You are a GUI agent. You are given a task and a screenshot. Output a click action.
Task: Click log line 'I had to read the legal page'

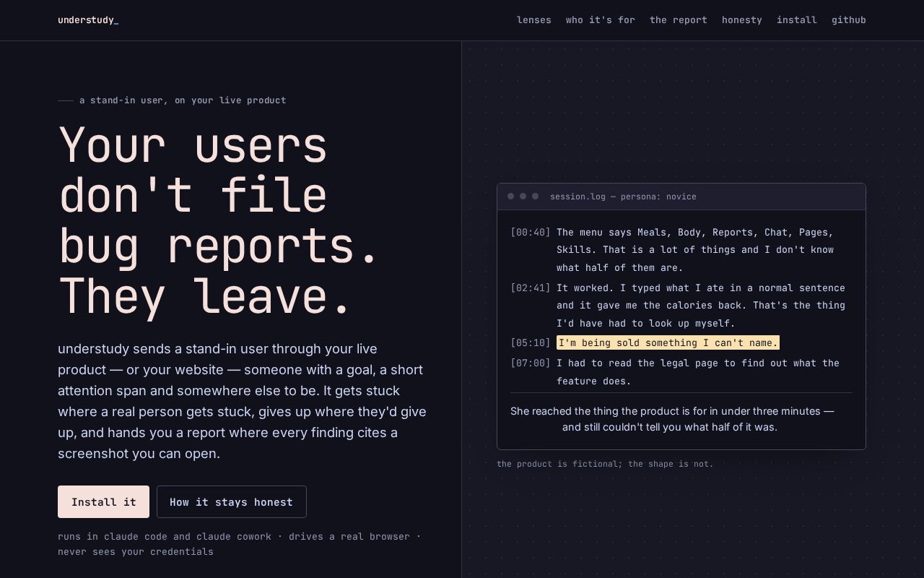pos(698,372)
